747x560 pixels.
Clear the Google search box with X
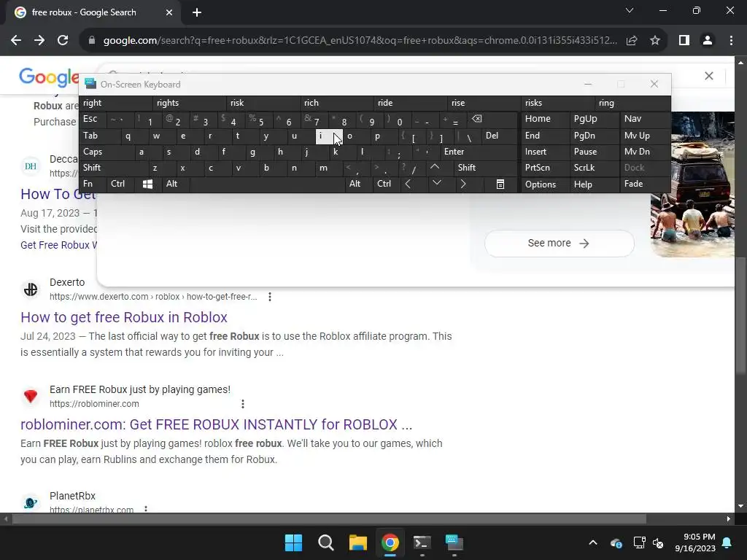tap(709, 76)
